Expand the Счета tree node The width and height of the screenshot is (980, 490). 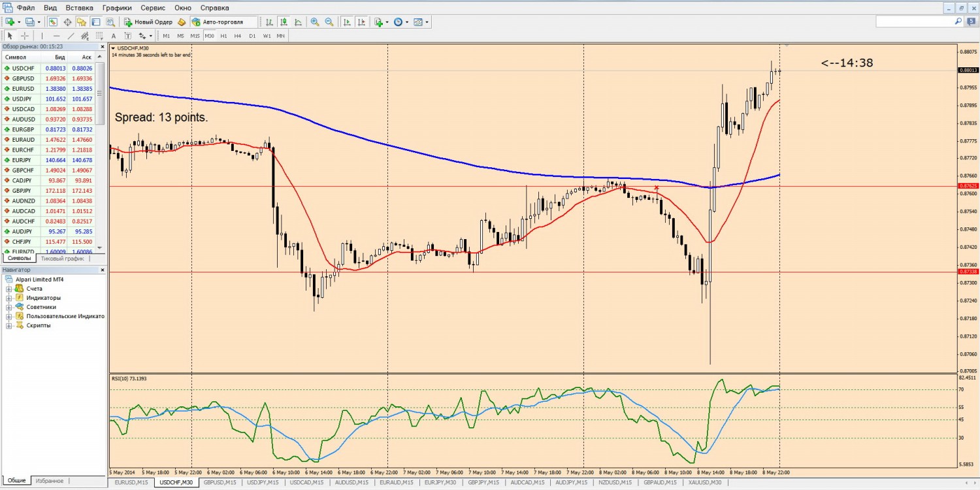click(8, 289)
